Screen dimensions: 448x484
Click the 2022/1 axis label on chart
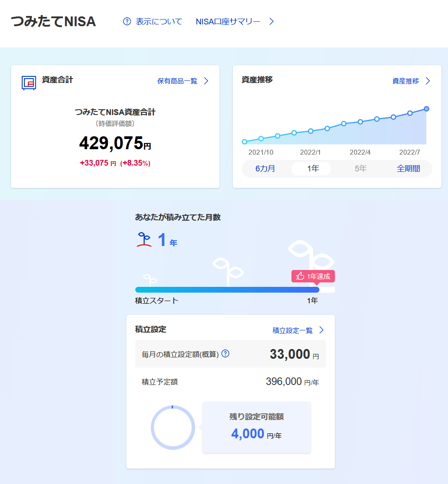[x=310, y=152]
